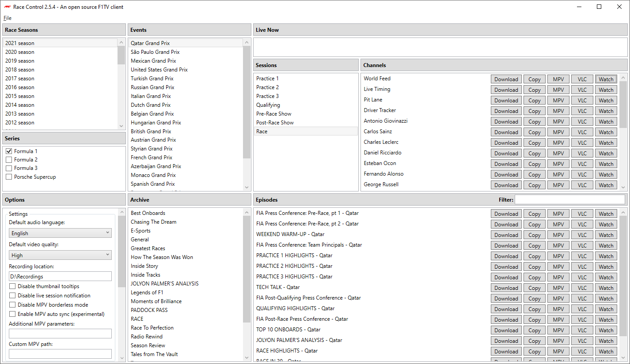Watch WEEKEND WARM-UP - Qatar episode
Viewport: 630px width, 364px height.
pyautogui.click(x=606, y=235)
